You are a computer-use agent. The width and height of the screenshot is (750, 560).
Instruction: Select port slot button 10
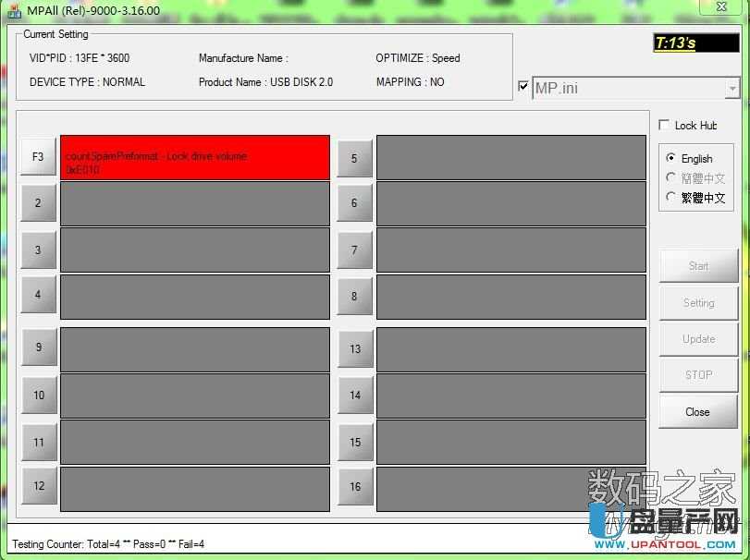coord(38,396)
